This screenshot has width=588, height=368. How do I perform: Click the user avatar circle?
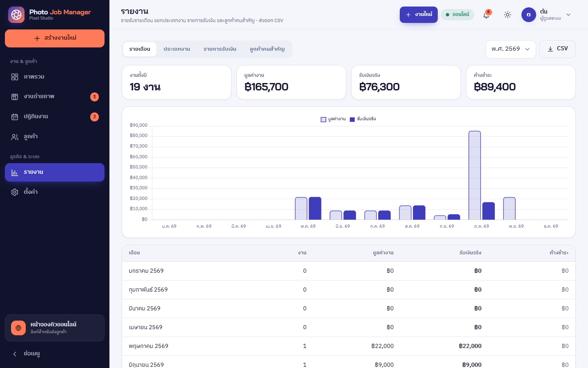click(x=528, y=15)
